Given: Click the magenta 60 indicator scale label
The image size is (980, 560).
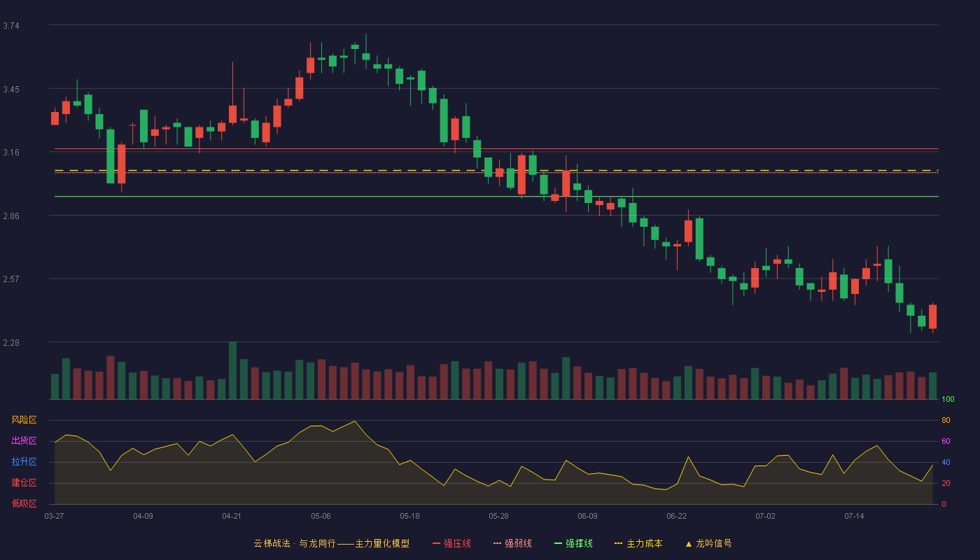Looking at the screenshot, I should point(946,442).
